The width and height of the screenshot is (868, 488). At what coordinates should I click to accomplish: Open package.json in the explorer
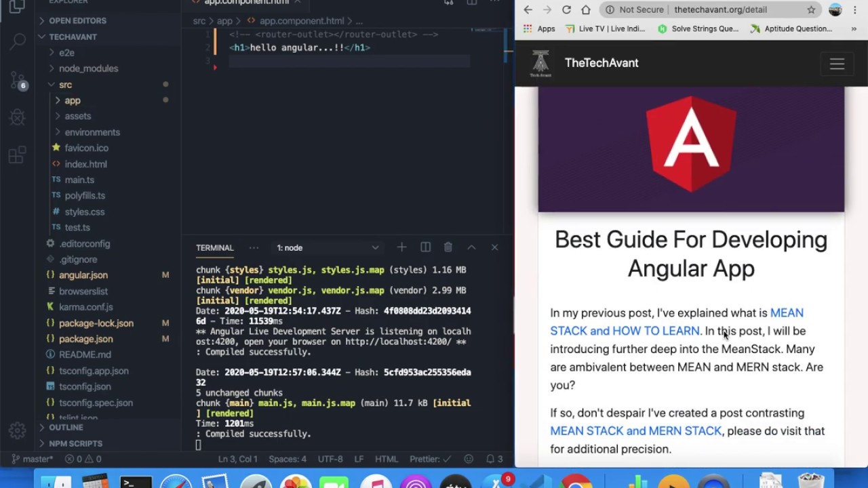click(x=85, y=339)
